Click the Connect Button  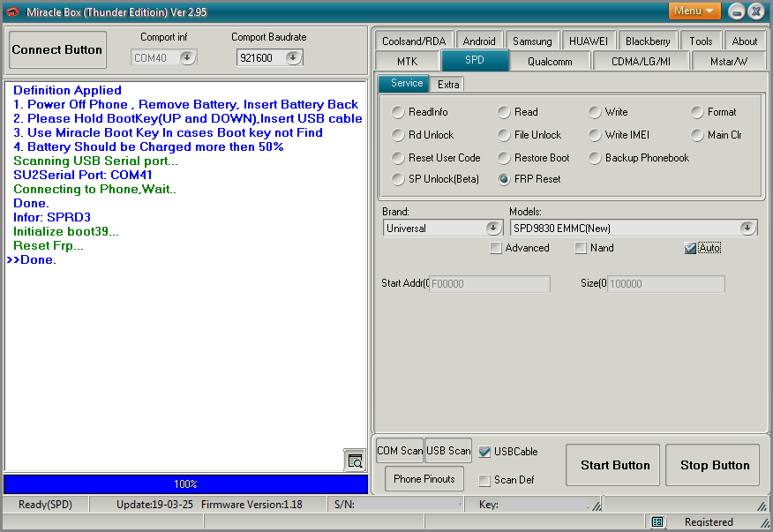57,49
